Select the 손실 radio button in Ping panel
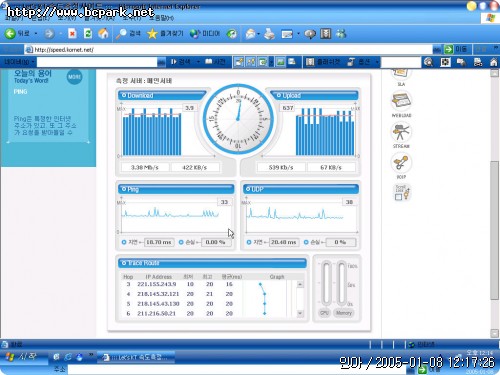The image size is (500, 375). 181,242
